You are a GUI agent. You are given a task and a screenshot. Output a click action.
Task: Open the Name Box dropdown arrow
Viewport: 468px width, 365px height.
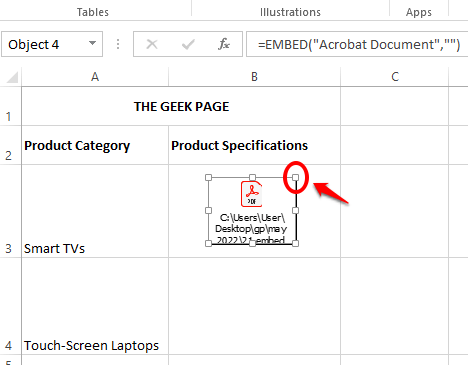pos(92,44)
